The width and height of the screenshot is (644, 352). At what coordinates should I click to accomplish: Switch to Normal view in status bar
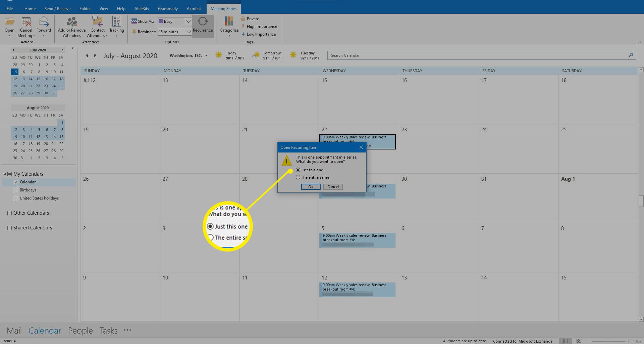click(x=566, y=341)
